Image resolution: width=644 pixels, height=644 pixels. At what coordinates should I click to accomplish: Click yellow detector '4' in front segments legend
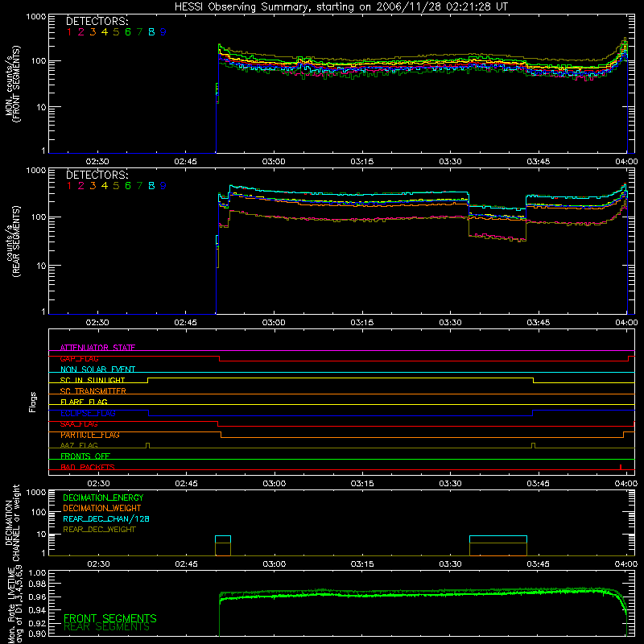click(x=105, y=32)
